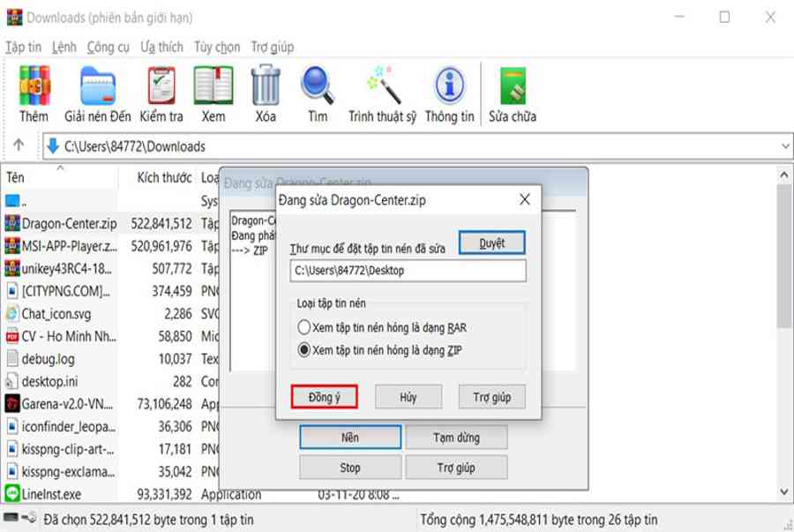This screenshot has height=532, width=794.
Task: Click the repaired archive destination folder field
Action: [408, 271]
